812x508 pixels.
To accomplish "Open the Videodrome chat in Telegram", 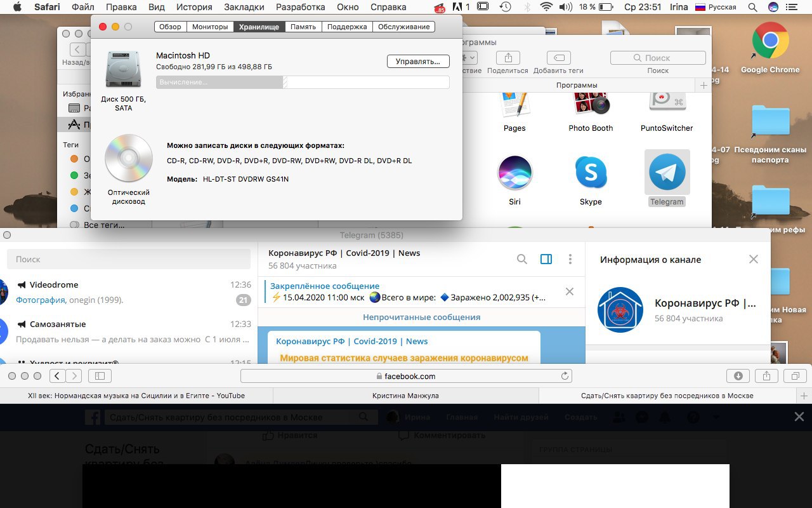I will (129, 292).
